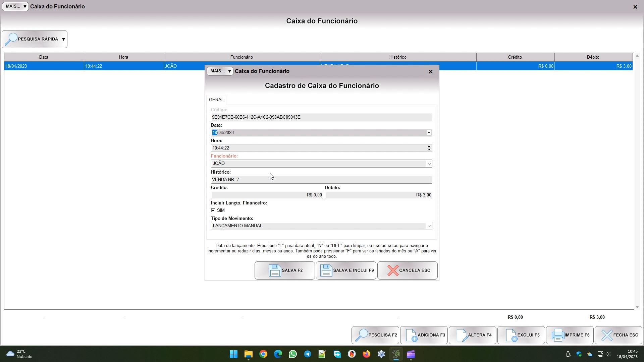Click the Pesquisa F2 button

tap(375, 335)
